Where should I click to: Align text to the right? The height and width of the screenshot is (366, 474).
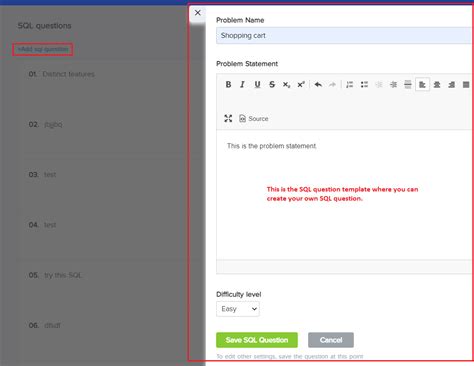pyautogui.click(x=452, y=85)
